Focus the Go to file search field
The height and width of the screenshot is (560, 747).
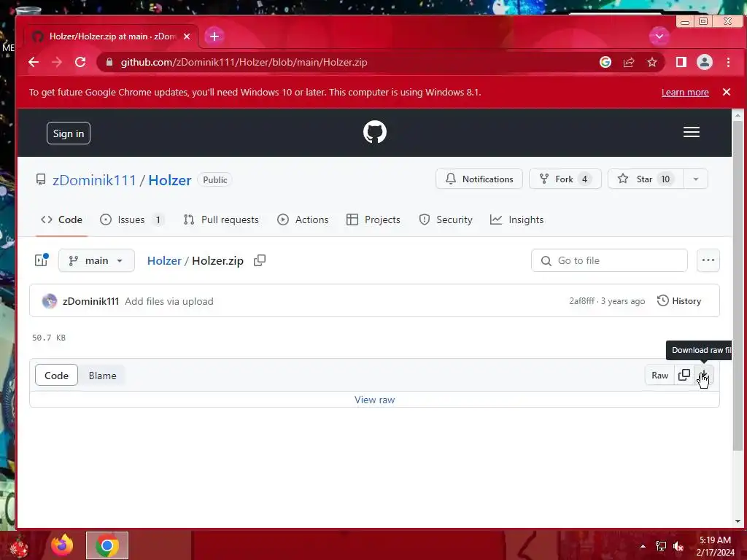609,260
